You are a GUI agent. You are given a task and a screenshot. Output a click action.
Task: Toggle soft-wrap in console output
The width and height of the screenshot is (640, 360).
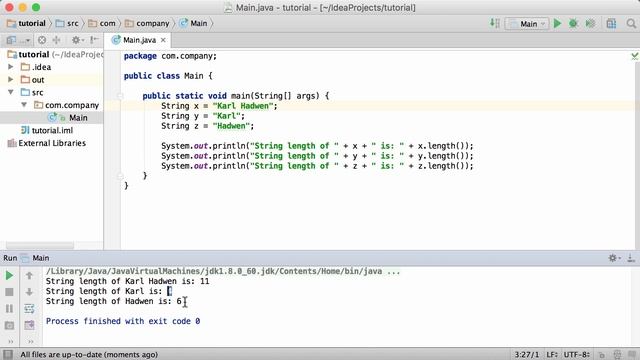(29, 309)
